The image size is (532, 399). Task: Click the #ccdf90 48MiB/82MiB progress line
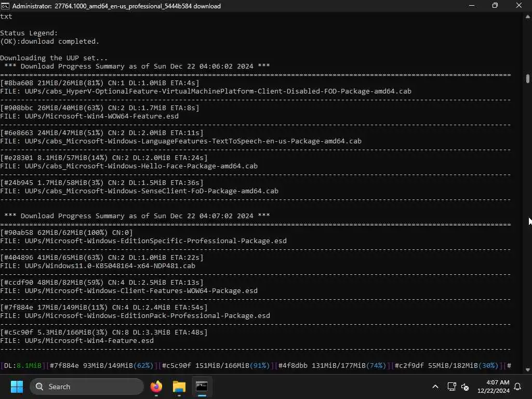[x=102, y=282]
